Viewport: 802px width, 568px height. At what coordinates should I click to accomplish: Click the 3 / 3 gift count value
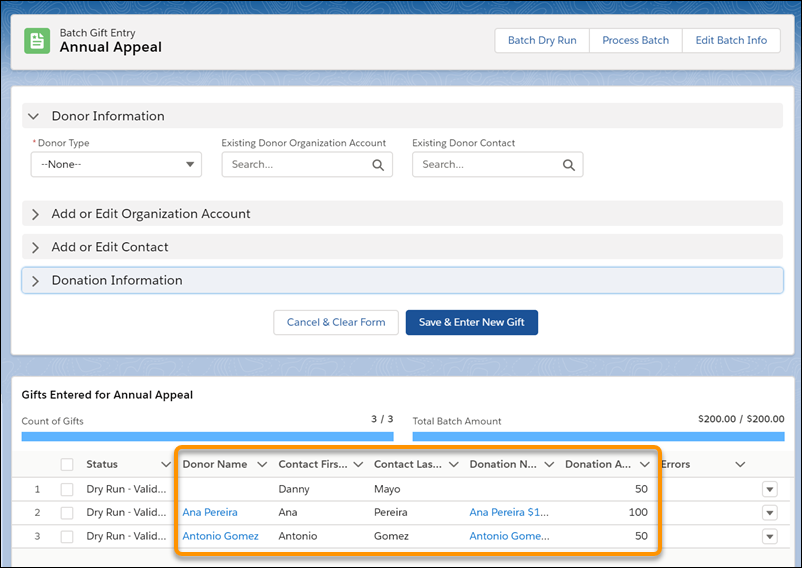click(x=382, y=419)
